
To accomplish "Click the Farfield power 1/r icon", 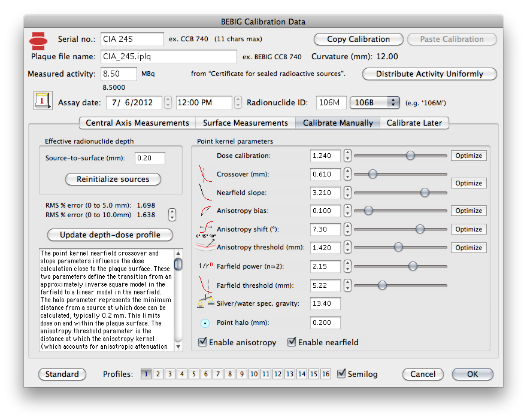I will [205, 266].
